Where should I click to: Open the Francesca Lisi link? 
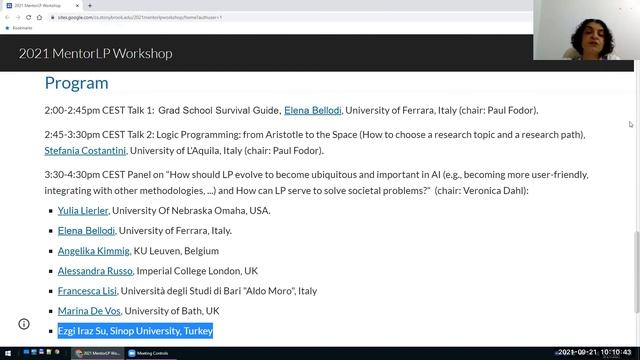pyautogui.click(x=87, y=291)
